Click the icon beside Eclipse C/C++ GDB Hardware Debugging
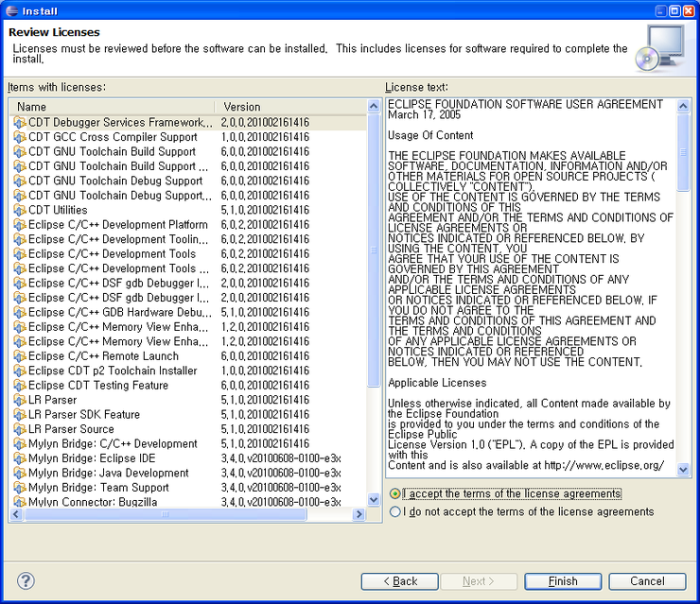Viewport: 700px width, 604px height. tap(19, 312)
